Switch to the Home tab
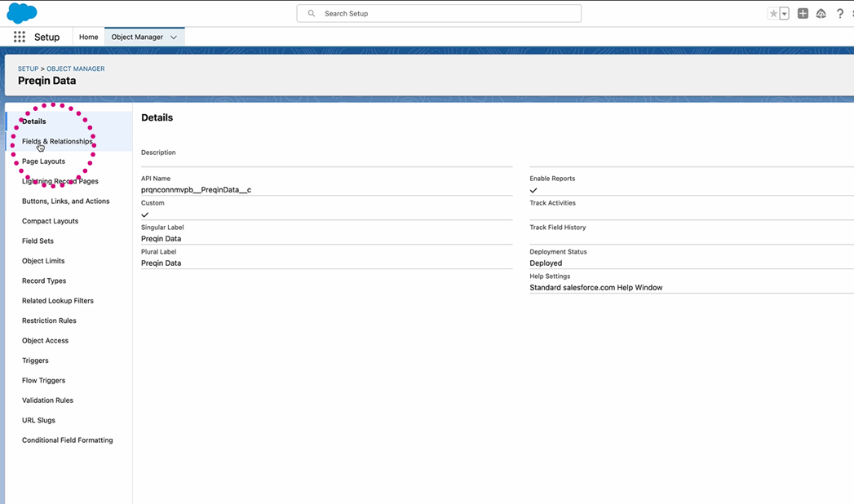 88,37
